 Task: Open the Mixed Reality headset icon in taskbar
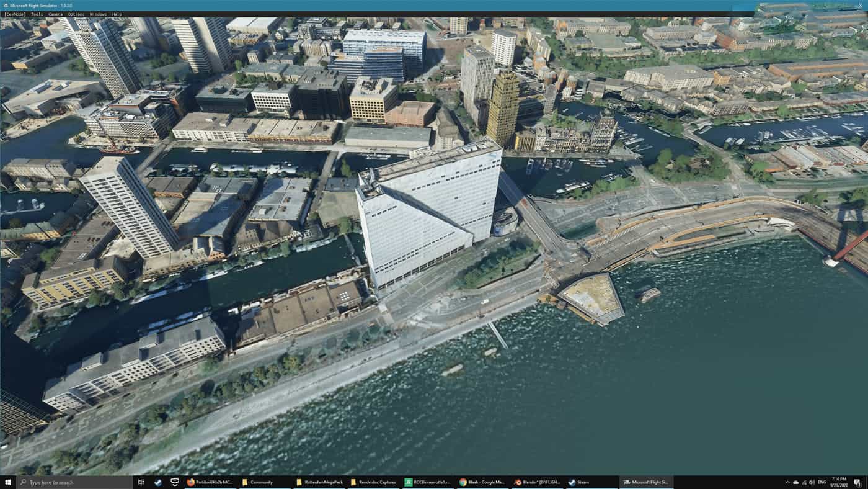[175, 482]
